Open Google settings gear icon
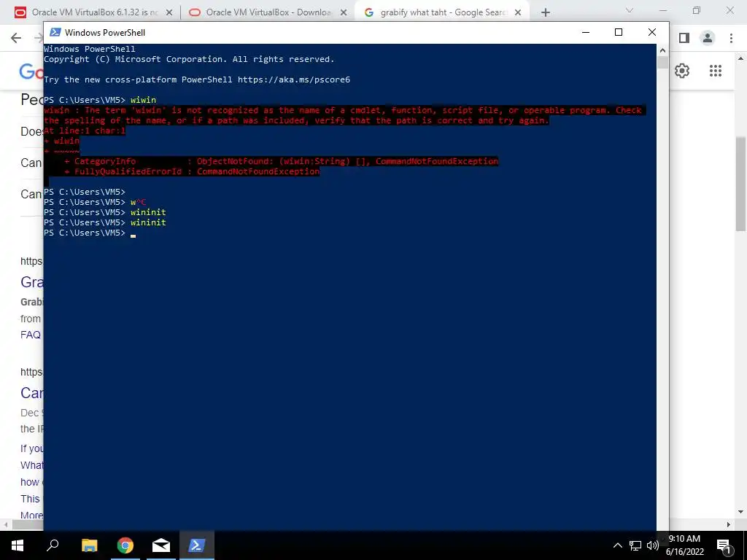This screenshot has width=747, height=560. (682, 71)
